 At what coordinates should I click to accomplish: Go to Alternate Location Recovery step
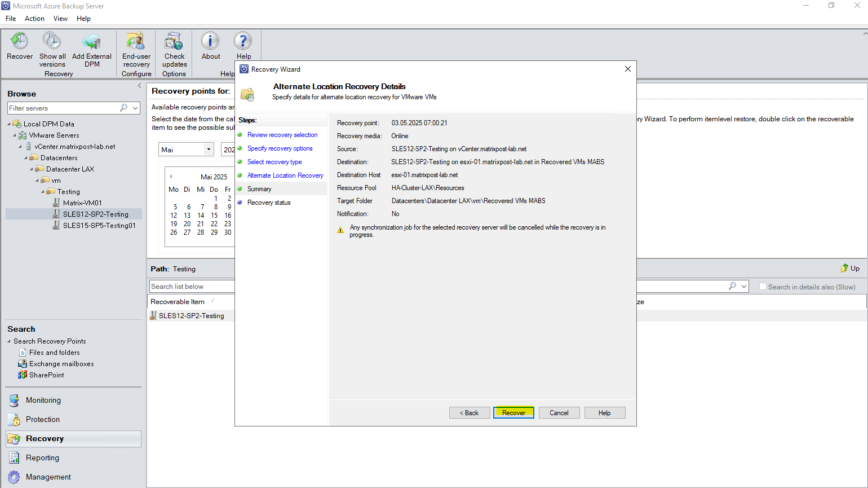tap(285, 175)
